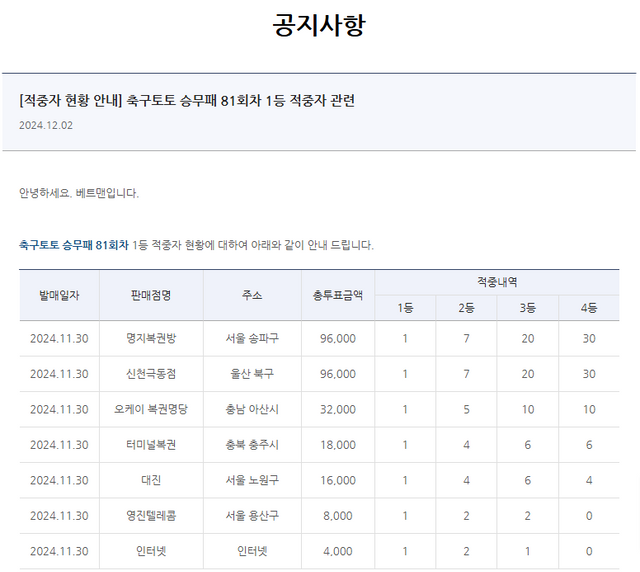Select the 판매점명 column header
Viewport: 640px width, 572px height.
151,295
